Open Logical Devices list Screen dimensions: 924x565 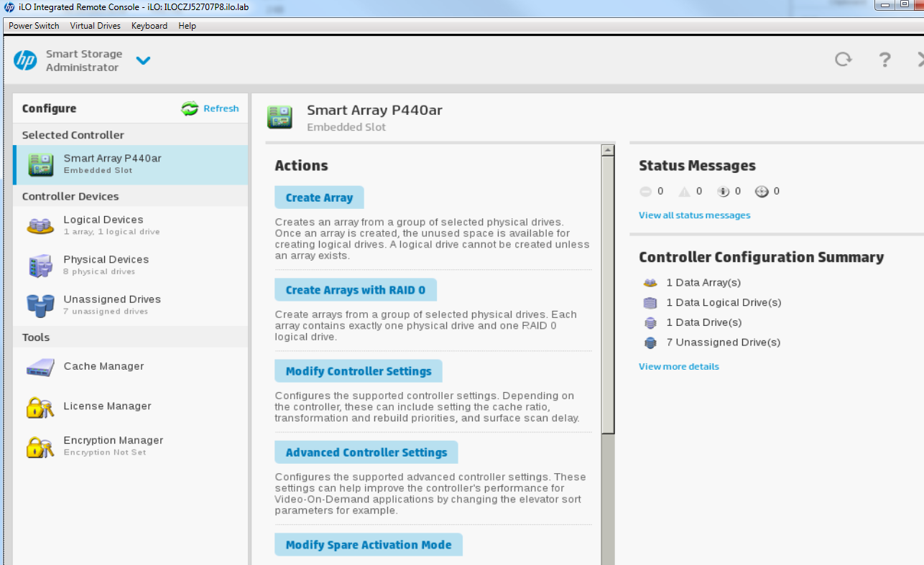[131, 225]
